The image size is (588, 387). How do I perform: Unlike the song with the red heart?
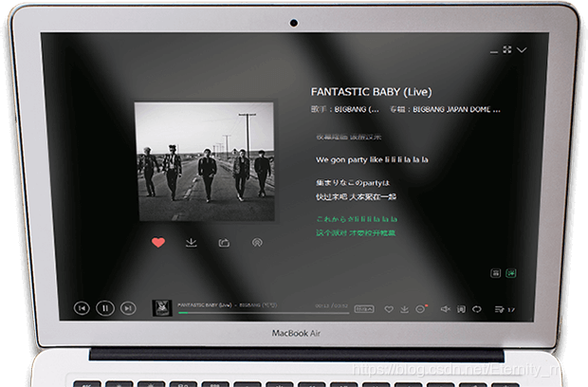[158, 242]
